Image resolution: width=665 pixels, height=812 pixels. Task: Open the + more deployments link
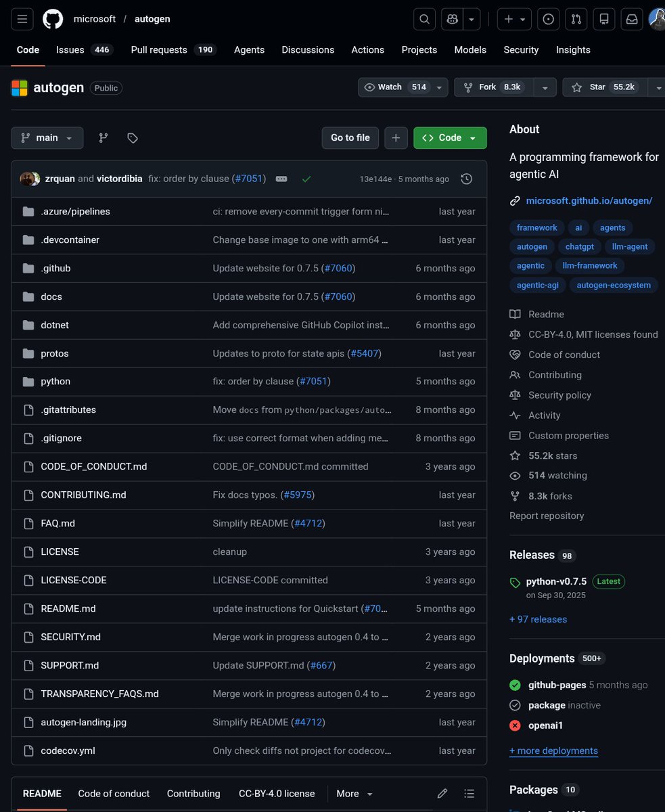click(553, 750)
